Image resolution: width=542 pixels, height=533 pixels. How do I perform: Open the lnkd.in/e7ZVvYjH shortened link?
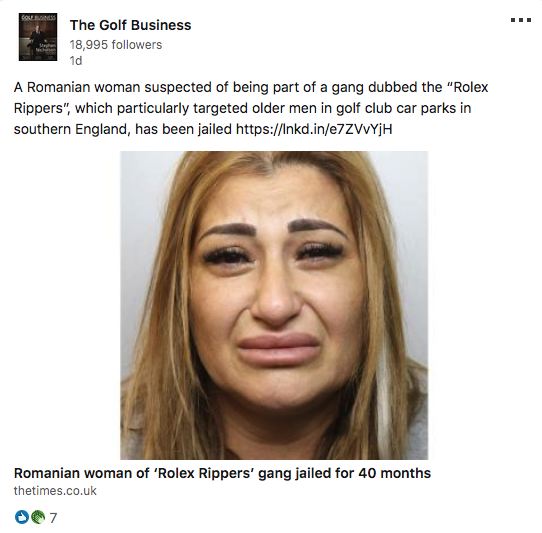[x=314, y=129]
